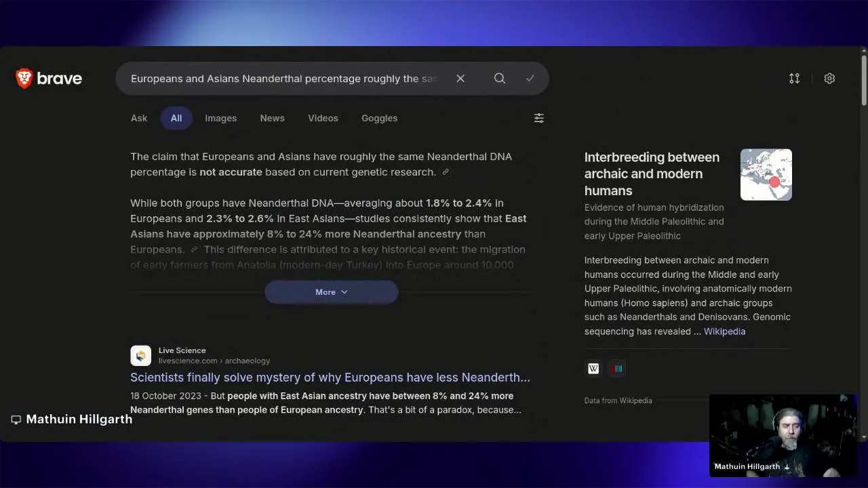Click the Wikipedia link in the infobox
The image size is (868, 488).
(x=724, y=331)
